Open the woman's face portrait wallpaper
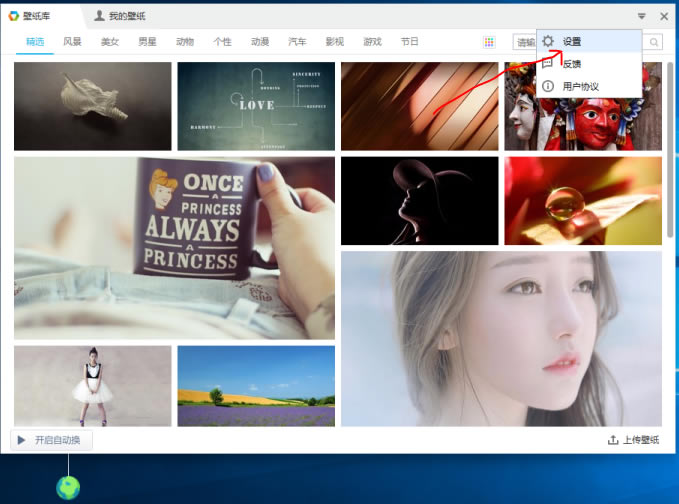 point(501,339)
